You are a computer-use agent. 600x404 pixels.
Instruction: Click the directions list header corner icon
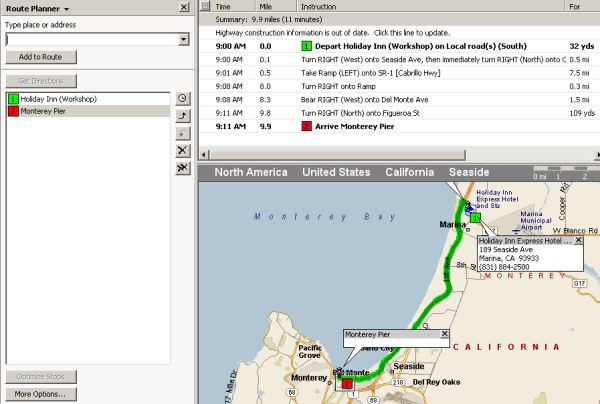pyautogui.click(x=205, y=6)
